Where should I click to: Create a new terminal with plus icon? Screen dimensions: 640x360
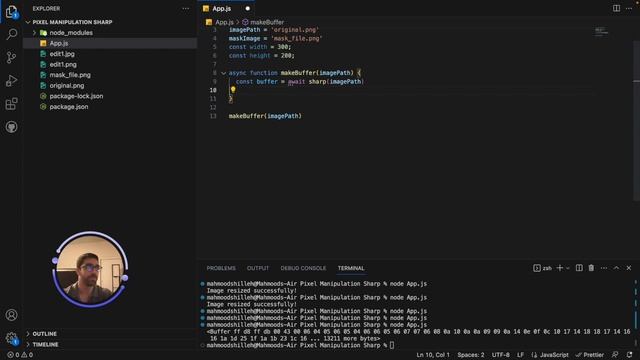coord(560,268)
